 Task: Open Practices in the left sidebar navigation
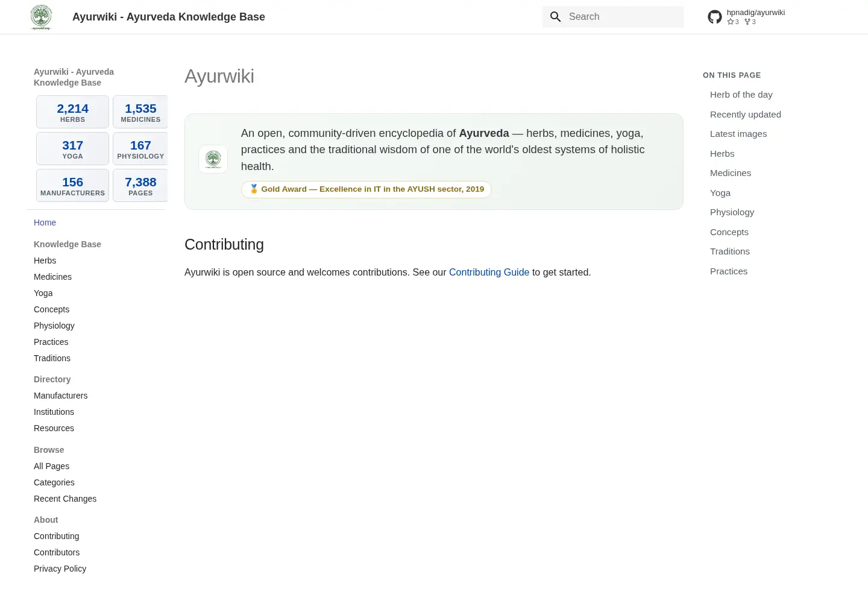[x=51, y=342]
